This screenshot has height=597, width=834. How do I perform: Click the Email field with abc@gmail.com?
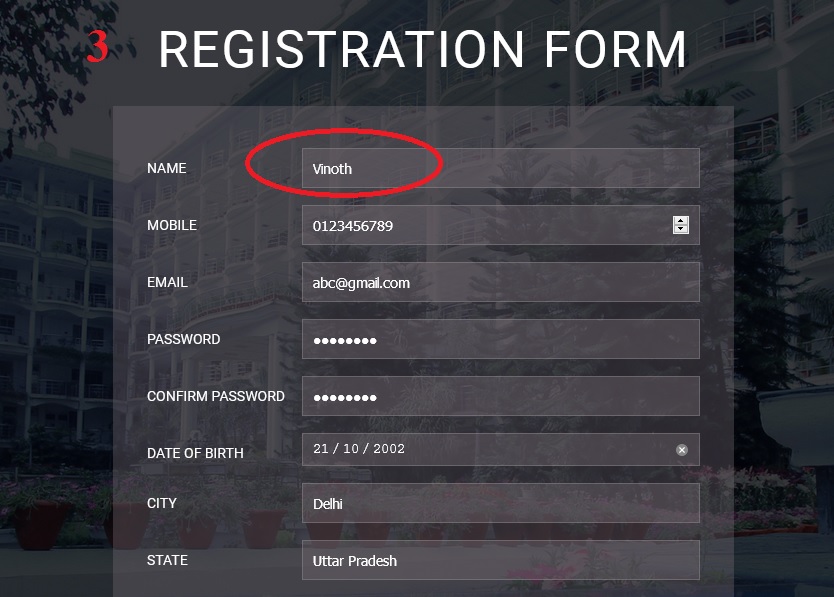(x=500, y=282)
